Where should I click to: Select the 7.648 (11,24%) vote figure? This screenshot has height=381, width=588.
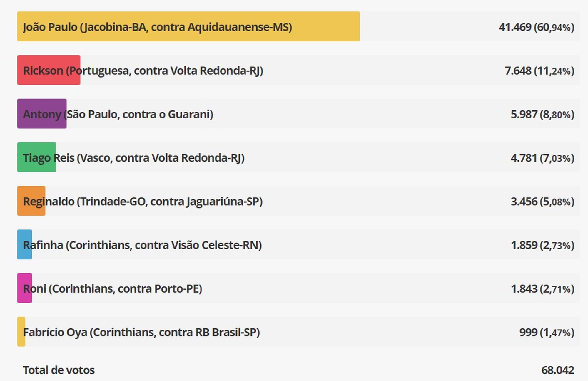tap(539, 71)
